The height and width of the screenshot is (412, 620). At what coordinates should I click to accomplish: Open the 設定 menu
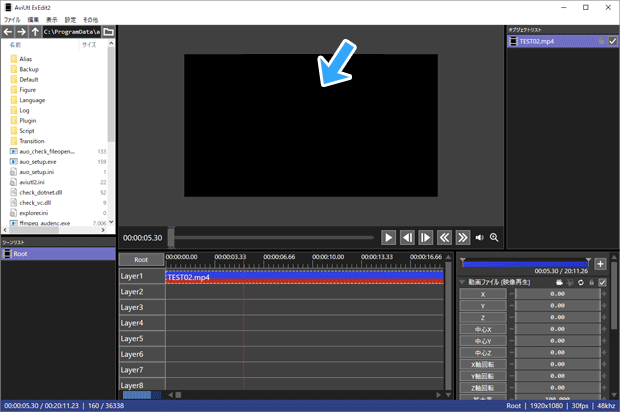tap(70, 19)
